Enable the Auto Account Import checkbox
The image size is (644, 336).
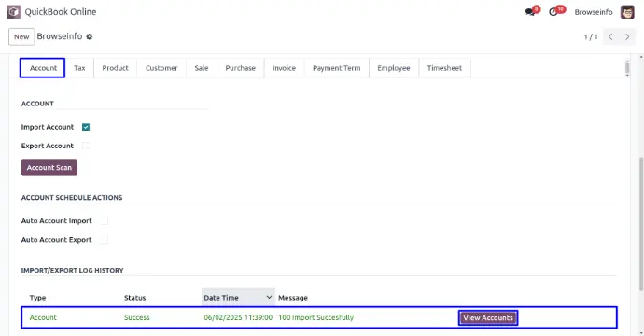click(x=105, y=220)
